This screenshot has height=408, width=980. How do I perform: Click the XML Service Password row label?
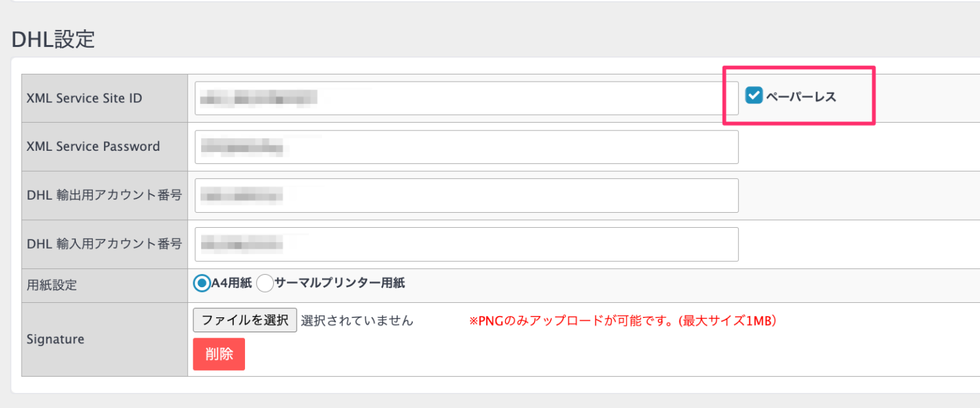click(93, 147)
